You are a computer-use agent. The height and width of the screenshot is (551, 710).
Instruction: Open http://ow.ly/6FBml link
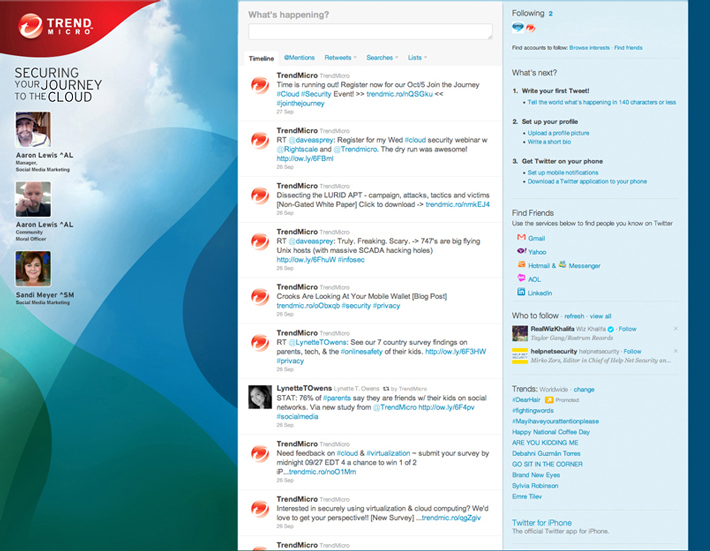[x=305, y=158]
